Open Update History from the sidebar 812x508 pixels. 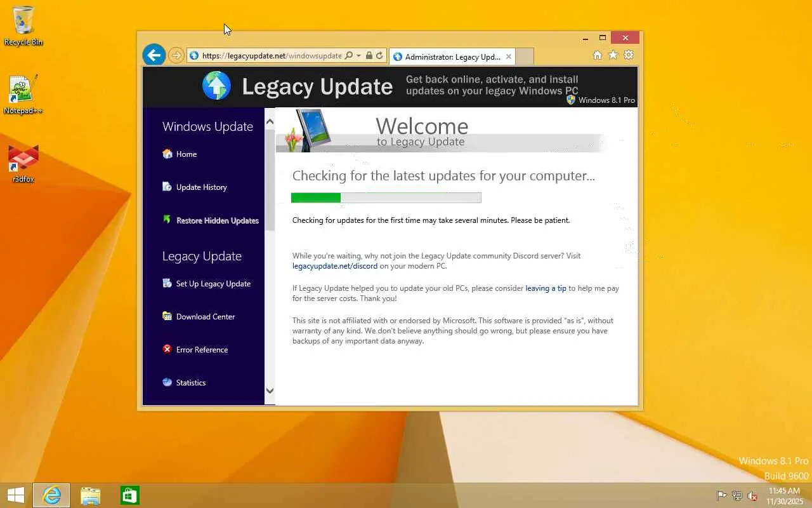click(x=201, y=187)
